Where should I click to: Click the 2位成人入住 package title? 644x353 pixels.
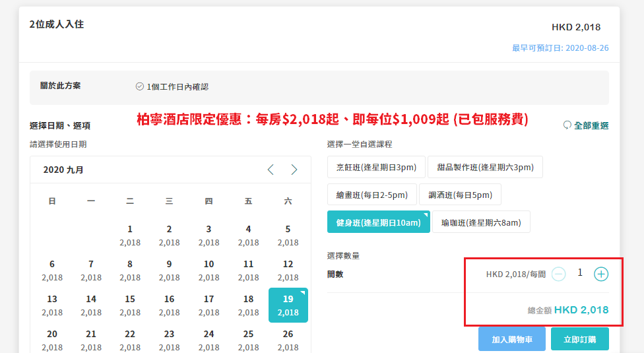57,24
